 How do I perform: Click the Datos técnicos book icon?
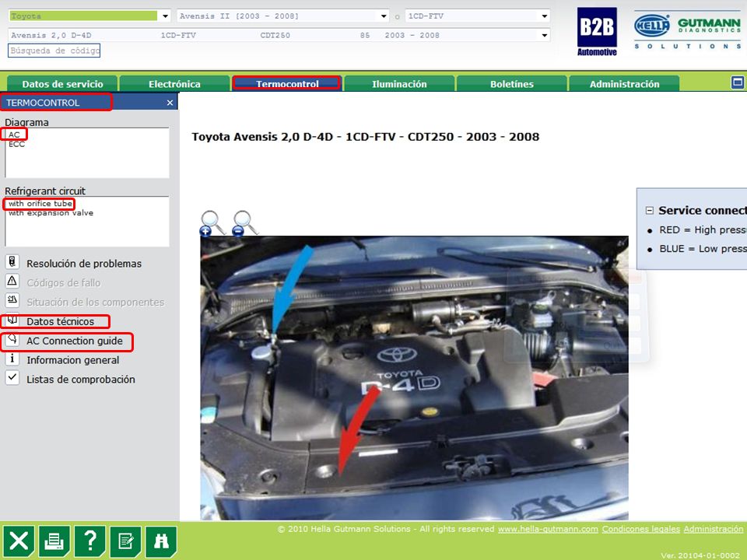[12, 320]
